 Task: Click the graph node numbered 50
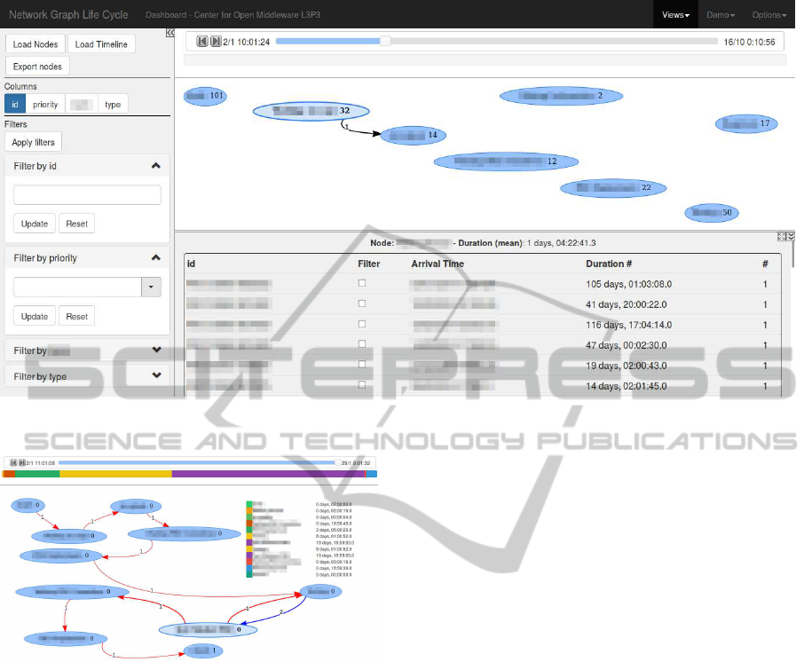pyautogui.click(x=712, y=212)
